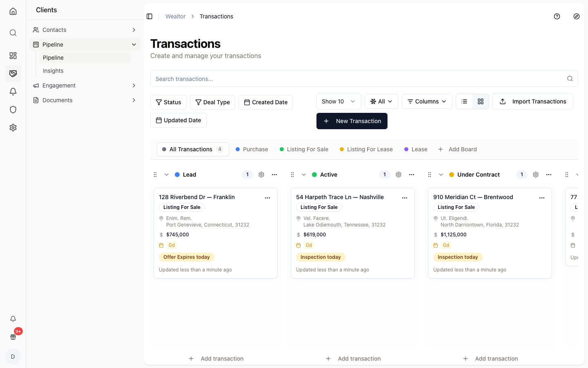Image resolution: width=588 pixels, height=368 pixels.
Task: Select the All Transactions board tab
Action: 193,149
